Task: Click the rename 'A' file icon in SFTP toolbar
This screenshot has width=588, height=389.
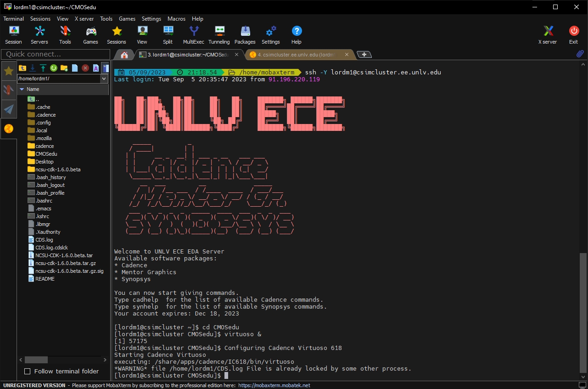Action: coord(96,68)
